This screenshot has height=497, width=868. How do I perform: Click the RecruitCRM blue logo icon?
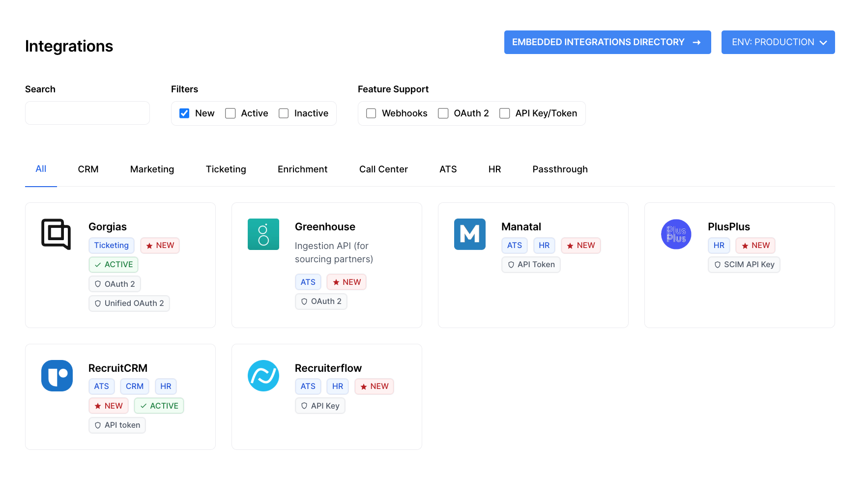[x=57, y=376]
